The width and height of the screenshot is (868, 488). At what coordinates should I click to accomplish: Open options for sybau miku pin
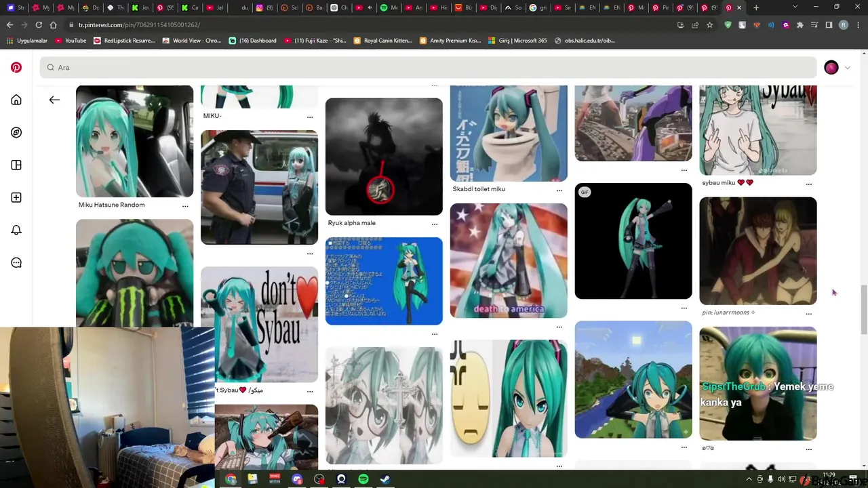click(x=809, y=184)
